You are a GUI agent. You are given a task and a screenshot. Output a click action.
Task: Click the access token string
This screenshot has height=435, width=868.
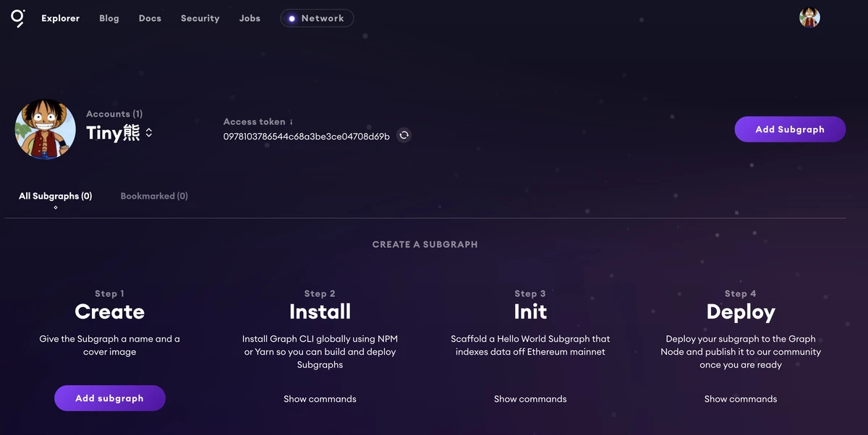307,136
